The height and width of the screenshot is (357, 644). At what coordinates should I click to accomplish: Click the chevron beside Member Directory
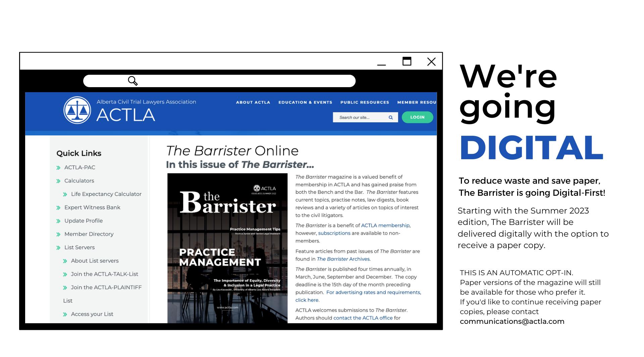click(x=58, y=234)
